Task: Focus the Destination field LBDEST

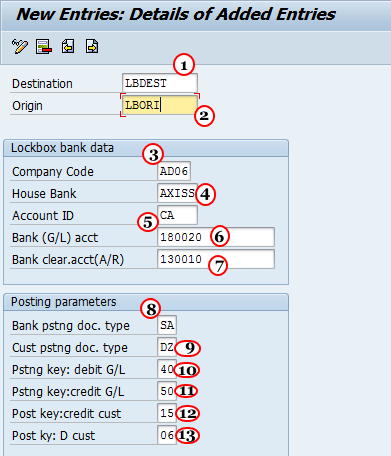Action: tap(160, 83)
